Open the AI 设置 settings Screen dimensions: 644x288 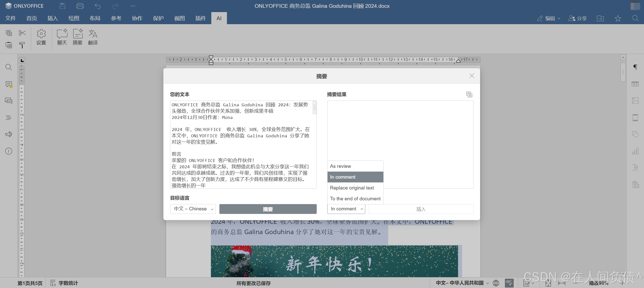[x=41, y=37]
